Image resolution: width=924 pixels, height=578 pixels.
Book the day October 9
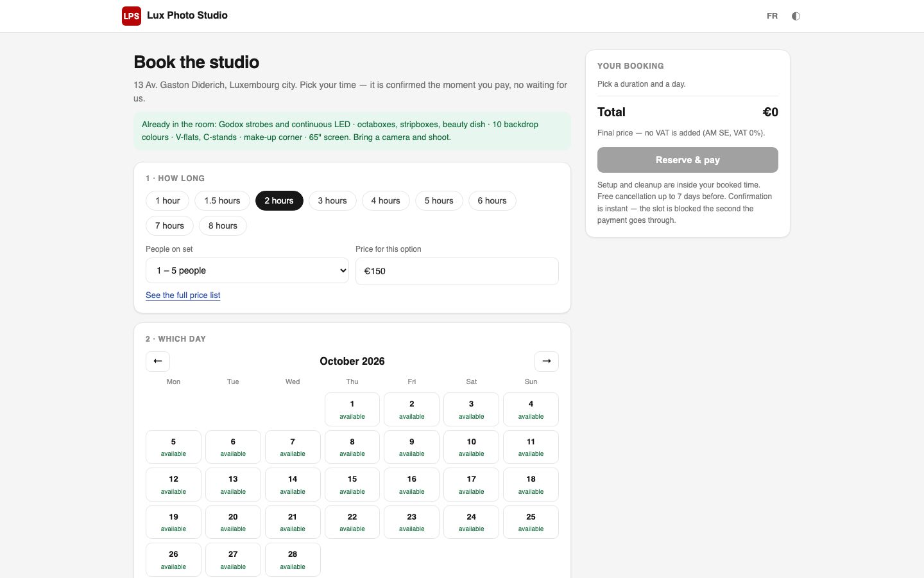pos(412,447)
